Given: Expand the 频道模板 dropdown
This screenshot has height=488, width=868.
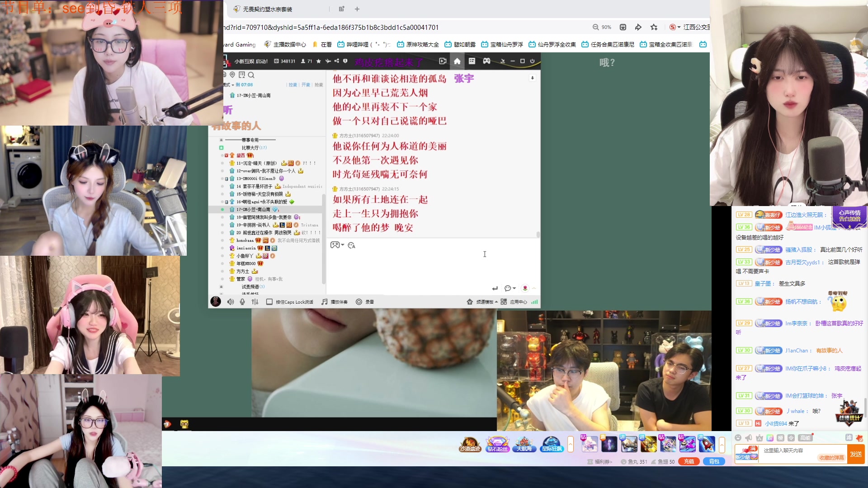Looking at the screenshot, I should coord(486,302).
